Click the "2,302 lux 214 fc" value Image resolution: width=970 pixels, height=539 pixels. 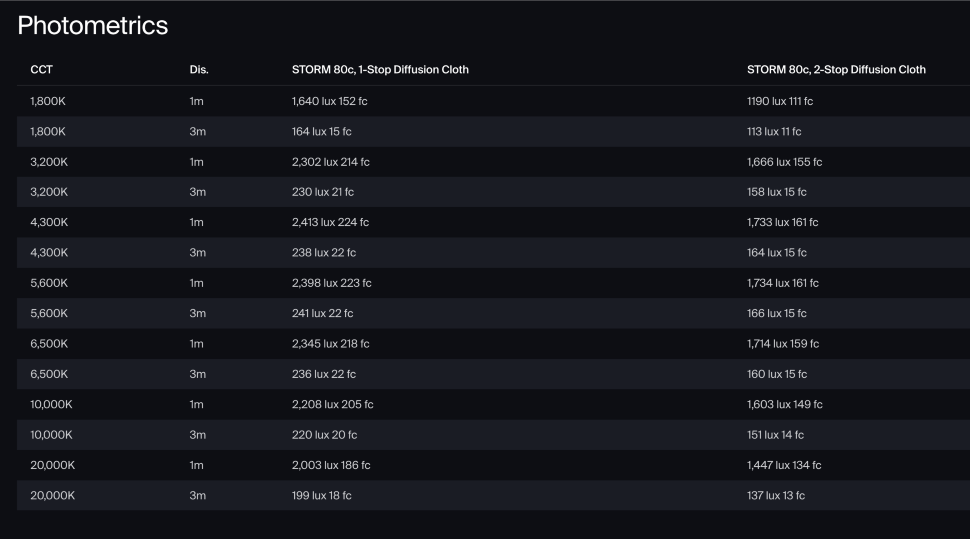[330, 162]
